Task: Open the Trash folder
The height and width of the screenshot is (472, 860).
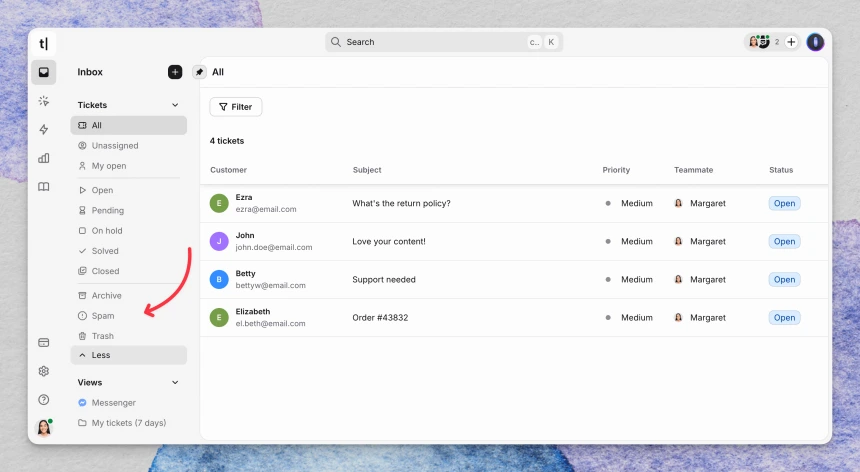Action: click(128, 335)
